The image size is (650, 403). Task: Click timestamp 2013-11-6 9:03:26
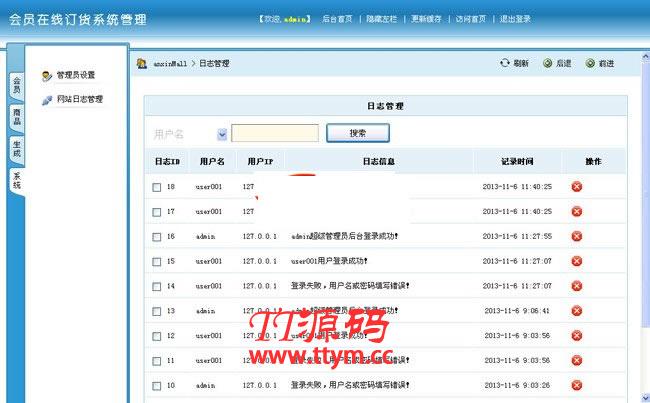517,385
